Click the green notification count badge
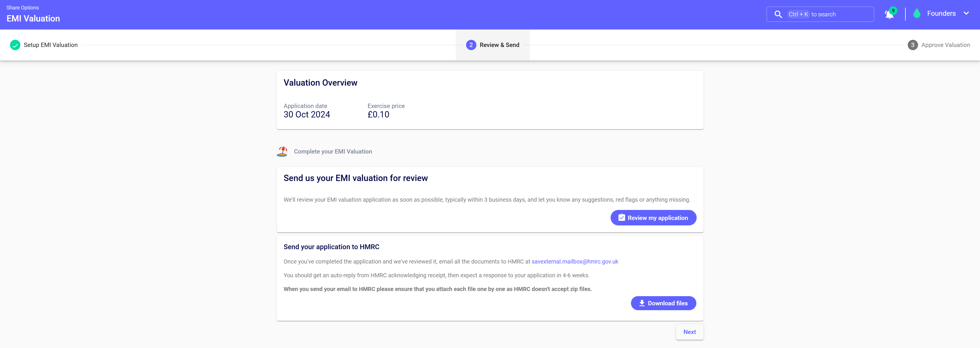 [893, 11]
